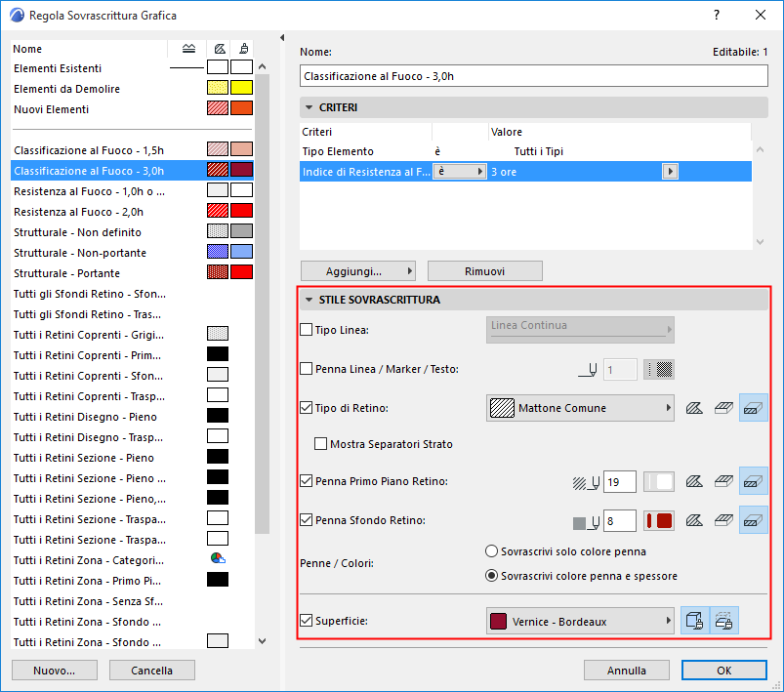This screenshot has height=692, width=784.
Task: Open the Vernice - Bordeaux surface dropdown
Action: (580, 621)
